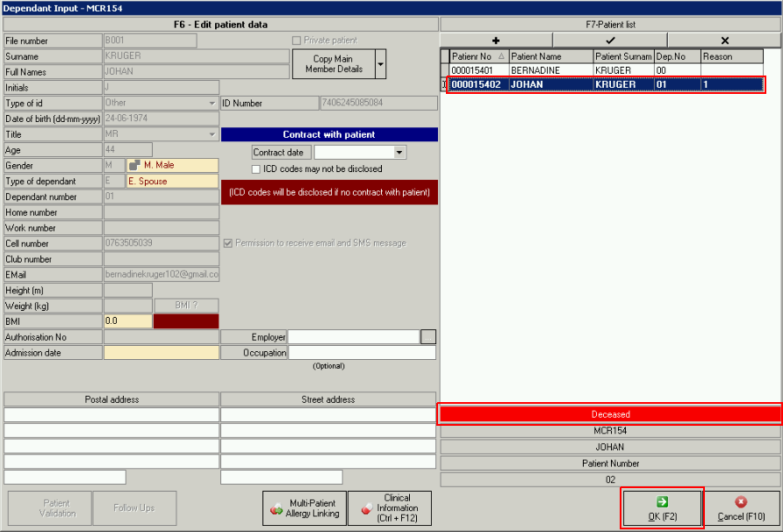The height and width of the screenshot is (532, 783).
Task: Click the ID Number field 7406245085084
Action: pyautogui.click(x=379, y=103)
